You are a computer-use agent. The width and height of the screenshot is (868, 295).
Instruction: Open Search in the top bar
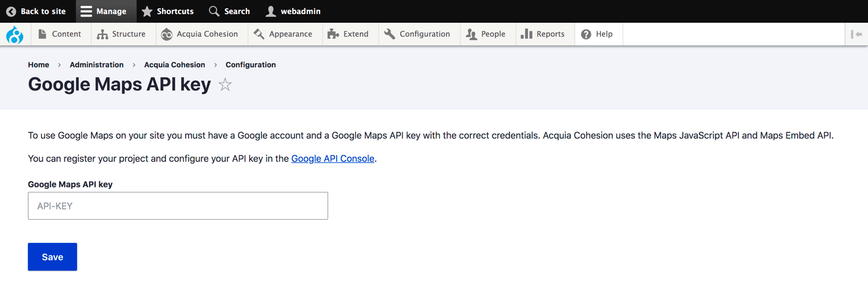coord(229,11)
